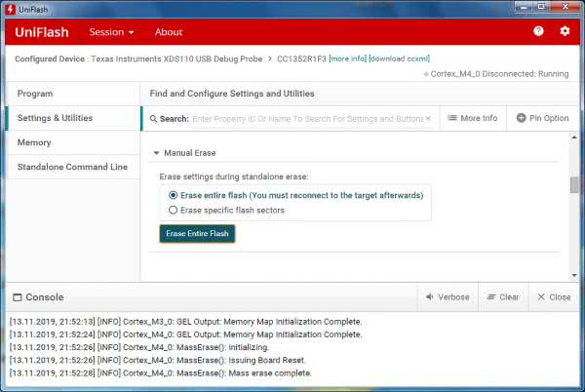Open the More Info list button
Image resolution: width=585 pixels, height=392 pixels.
point(471,119)
